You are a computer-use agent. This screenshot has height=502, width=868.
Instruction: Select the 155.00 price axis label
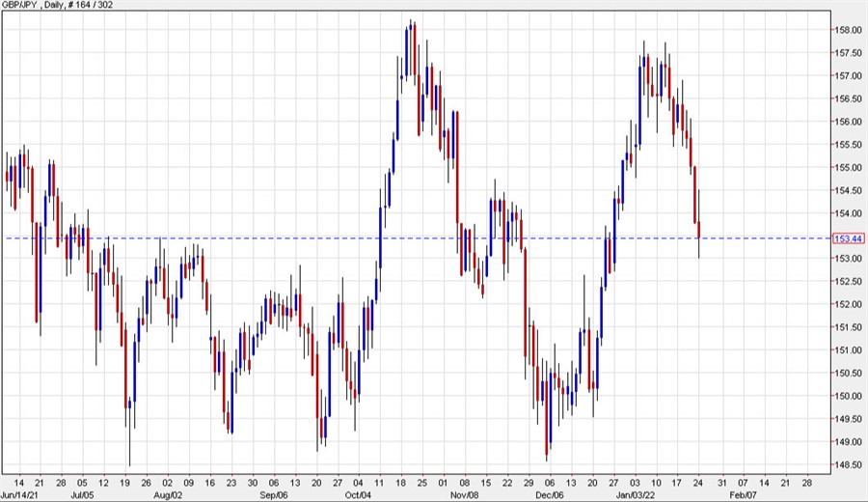(x=848, y=167)
